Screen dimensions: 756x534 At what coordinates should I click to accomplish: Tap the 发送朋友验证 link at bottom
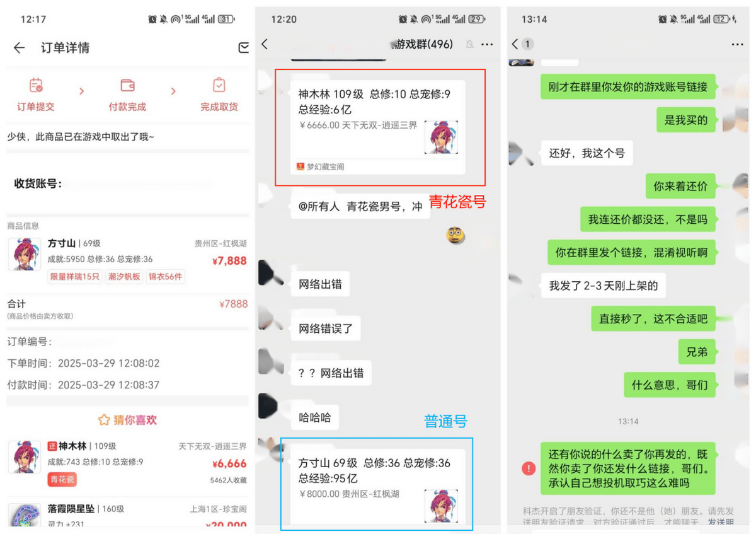click(721, 523)
